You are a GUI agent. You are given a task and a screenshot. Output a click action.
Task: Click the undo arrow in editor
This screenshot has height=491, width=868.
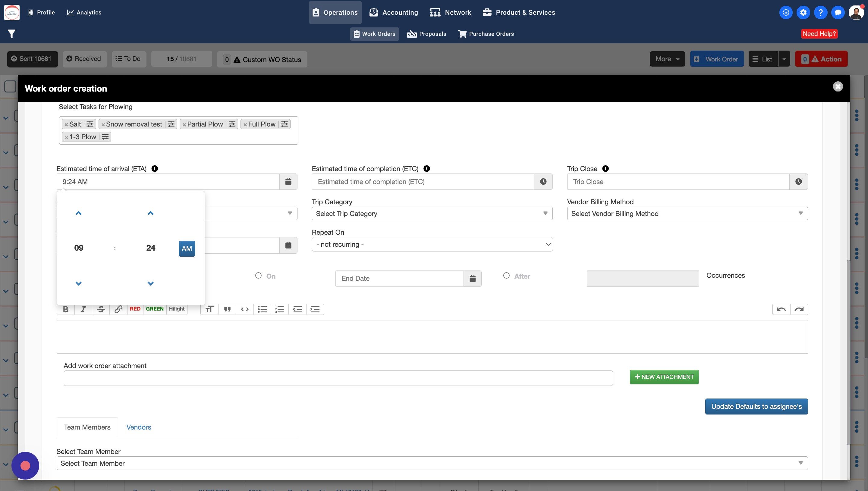coord(781,309)
